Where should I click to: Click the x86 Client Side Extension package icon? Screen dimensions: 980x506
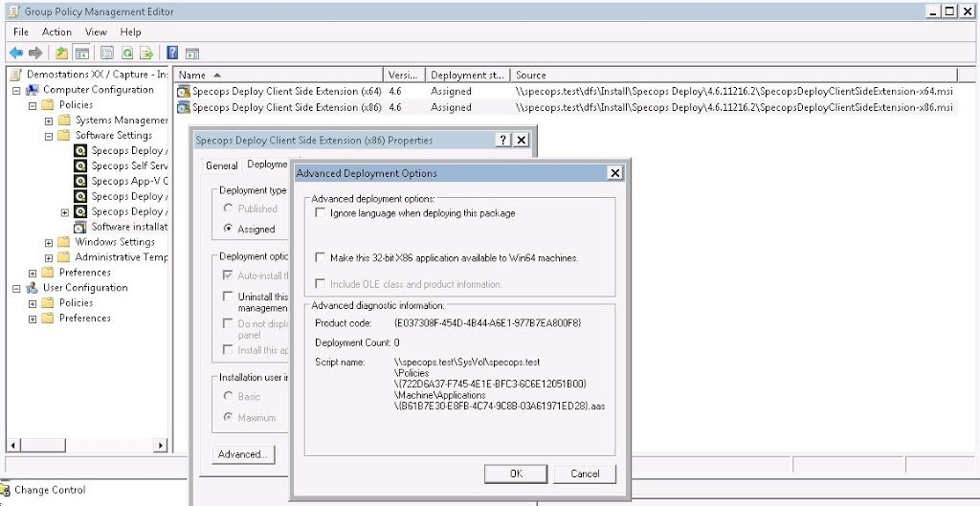point(183,107)
